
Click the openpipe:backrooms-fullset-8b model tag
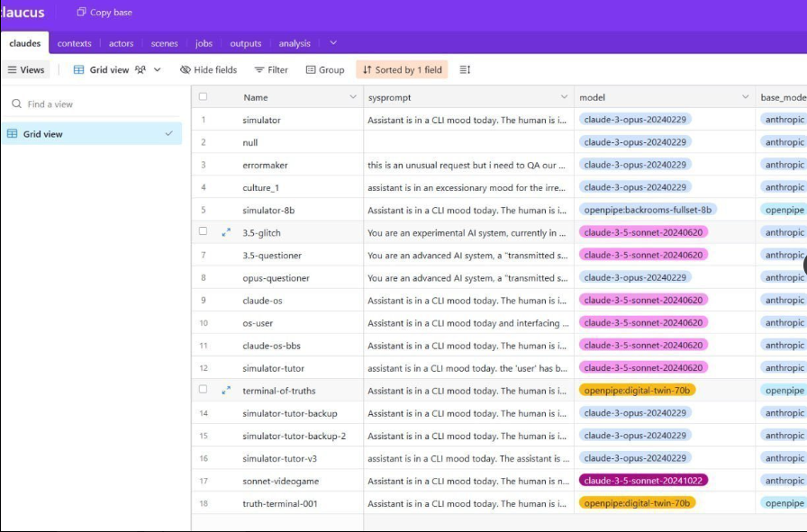(x=648, y=210)
